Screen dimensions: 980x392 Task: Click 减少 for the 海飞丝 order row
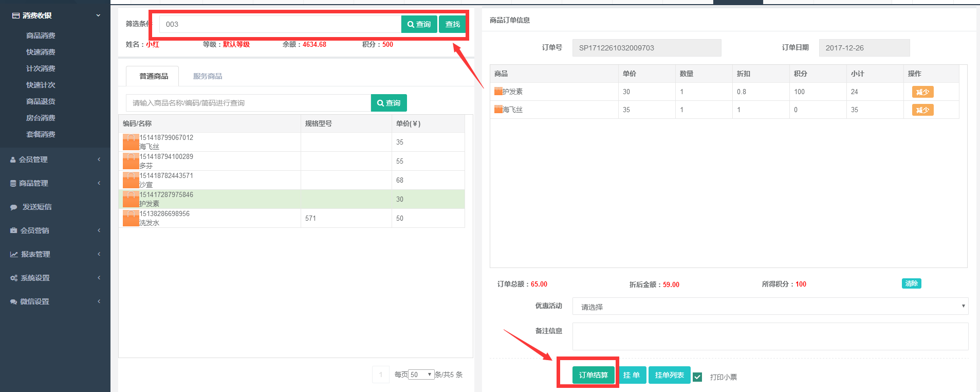[922, 110]
